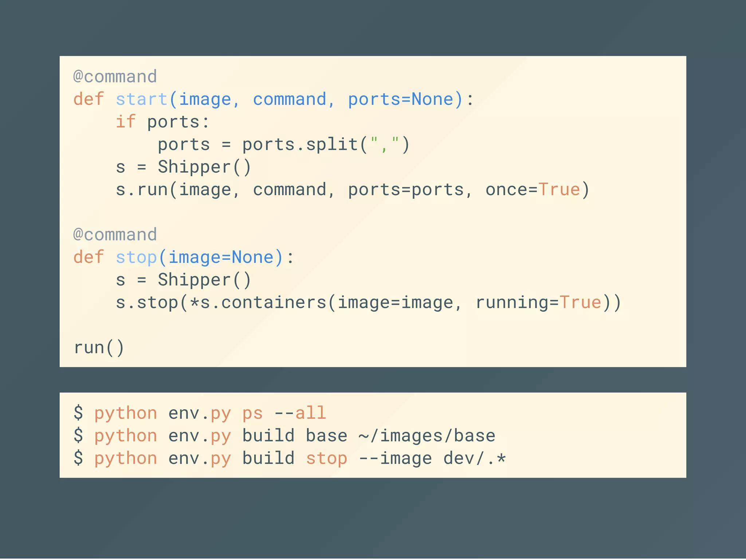Click the 'run()' call line
746x560 pixels.
[x=99, y=348]
